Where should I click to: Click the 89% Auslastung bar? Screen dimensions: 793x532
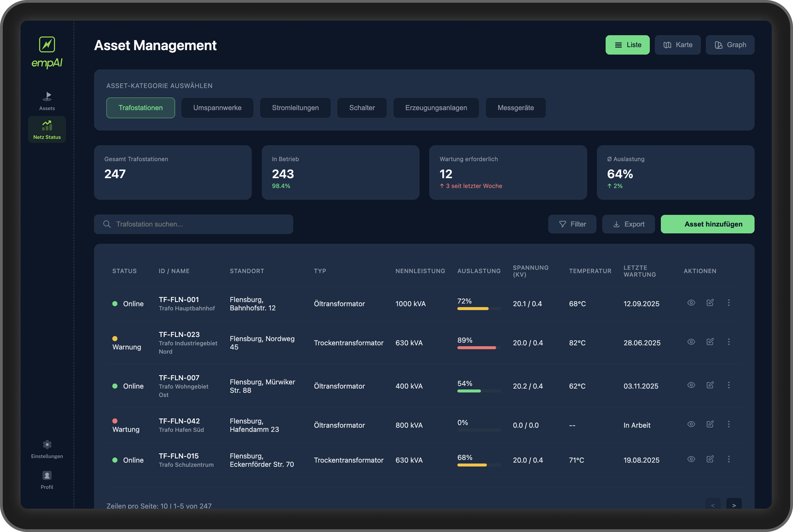pyautogui.click(x=477, y=348)
